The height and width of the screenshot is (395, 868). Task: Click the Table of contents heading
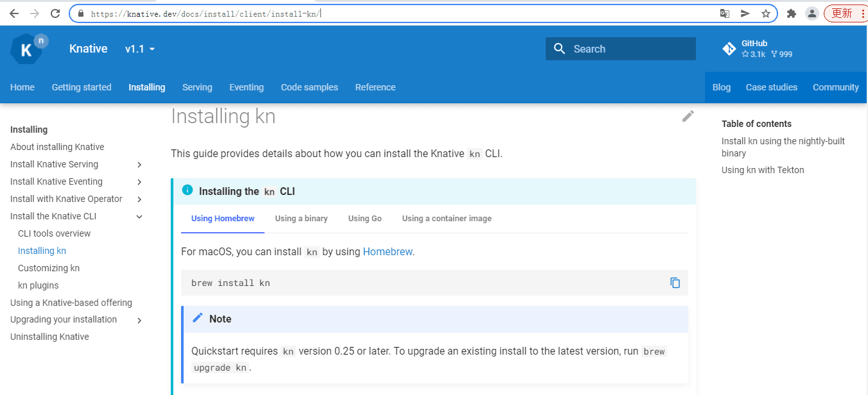click(x=756, y=124)
